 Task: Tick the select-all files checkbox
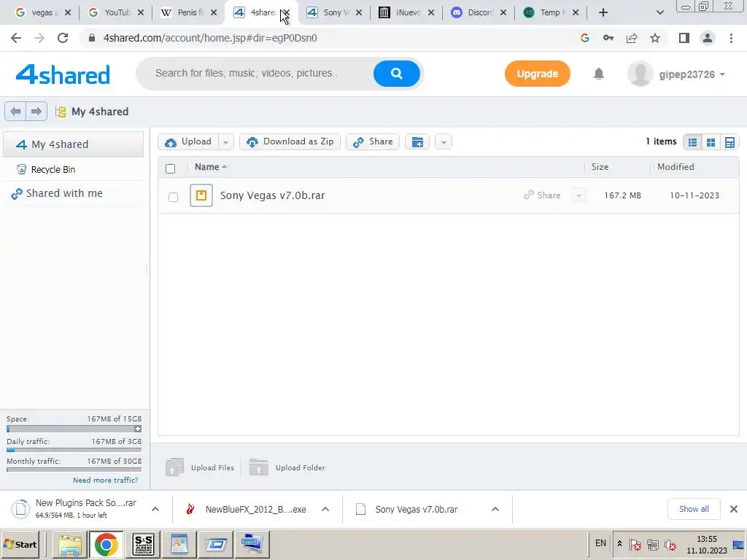[170, 168]
